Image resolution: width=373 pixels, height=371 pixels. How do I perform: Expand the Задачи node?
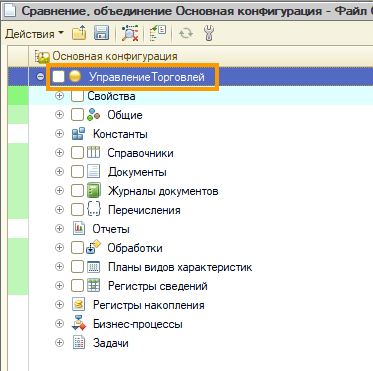[x=59, y=342]
